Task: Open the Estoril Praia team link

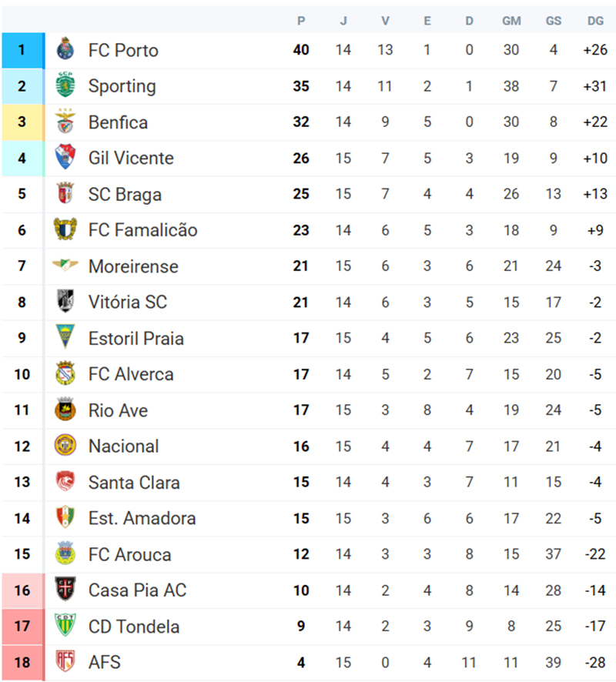Action: (x=136, y=339)
